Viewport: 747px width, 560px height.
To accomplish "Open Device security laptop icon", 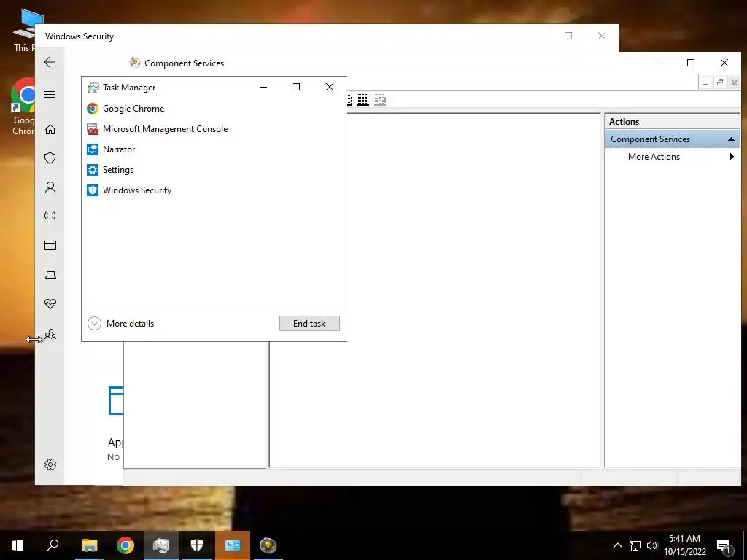I will [x=50, y=275].
